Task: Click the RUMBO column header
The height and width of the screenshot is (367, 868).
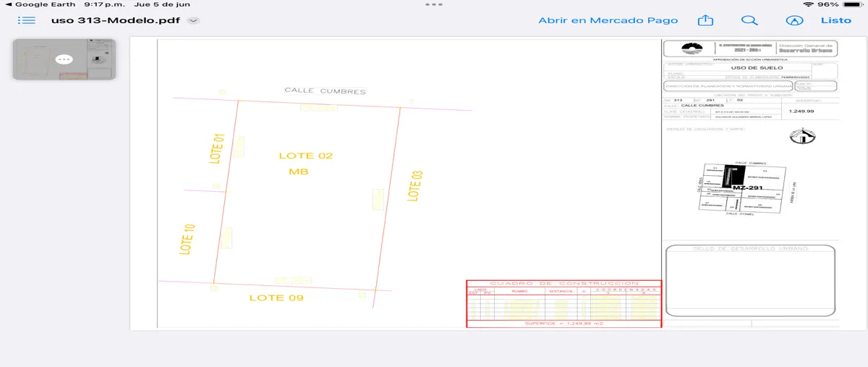Action: (520, 291)
